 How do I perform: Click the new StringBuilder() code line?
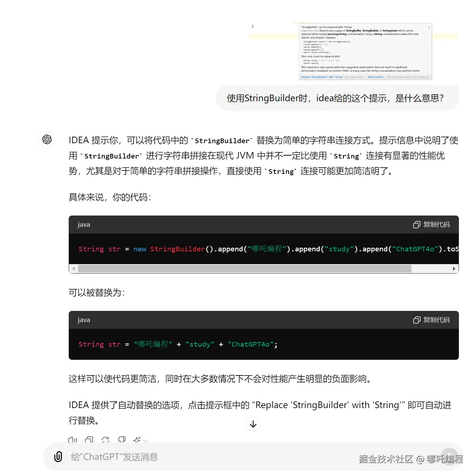tap(269, 249)
